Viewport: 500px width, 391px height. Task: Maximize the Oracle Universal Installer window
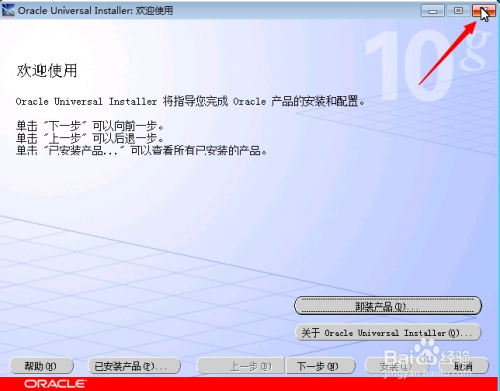pos(458,11)
